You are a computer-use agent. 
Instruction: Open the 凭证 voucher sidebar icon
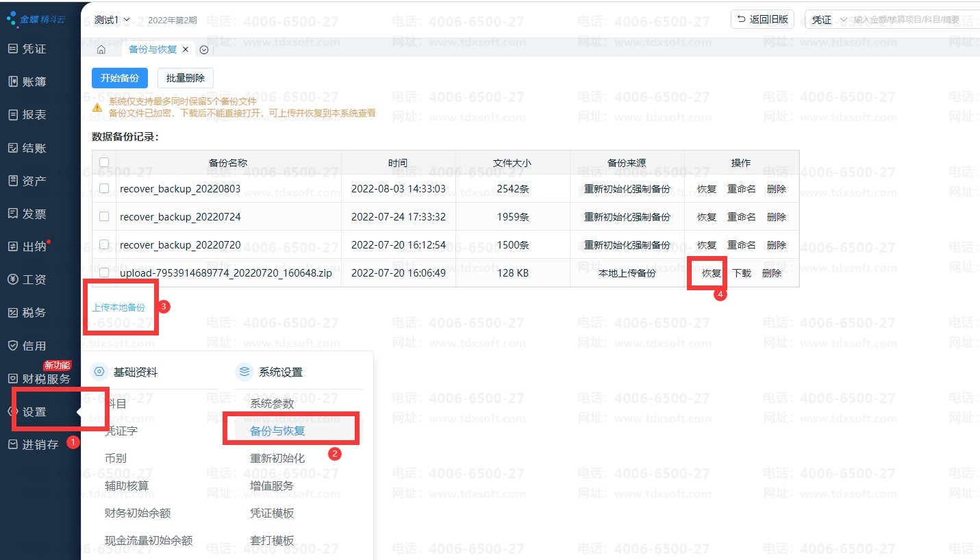13,49
